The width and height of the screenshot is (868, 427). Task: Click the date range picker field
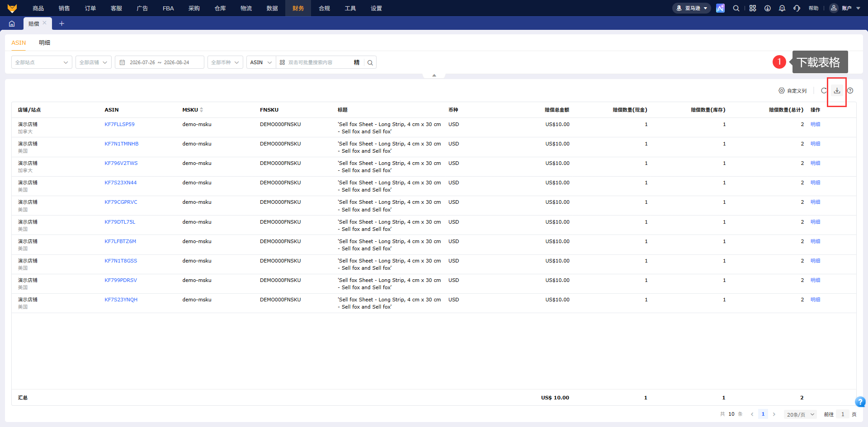pyautogui.click(x=160, y=62)
